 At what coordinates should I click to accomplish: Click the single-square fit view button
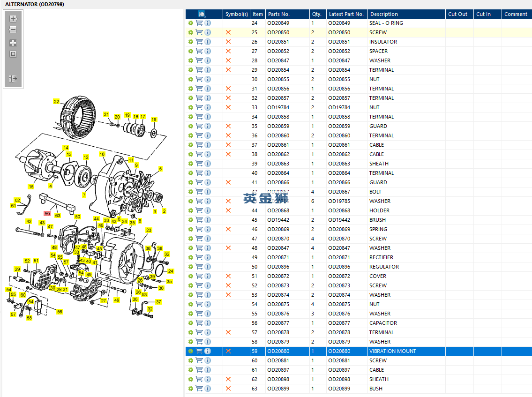pos(13,54)
